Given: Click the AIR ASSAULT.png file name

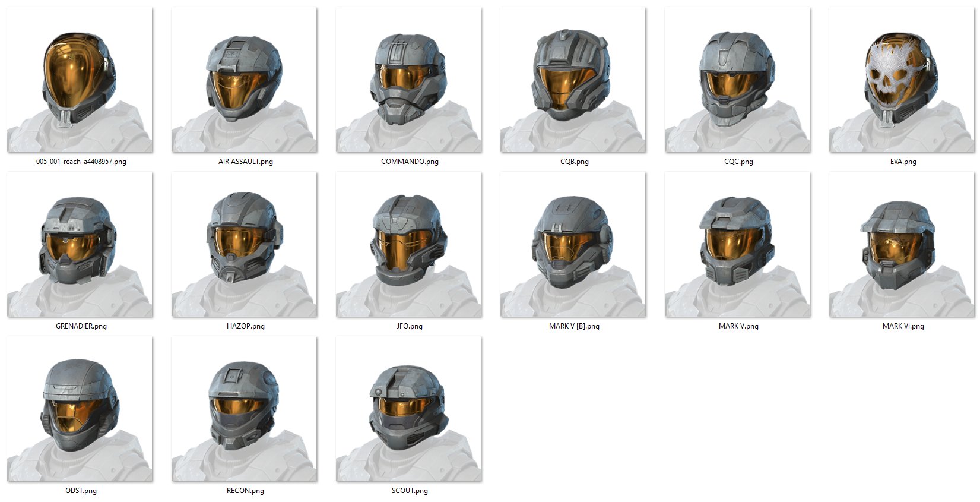Looking at the screenshot, I should 246,162.
